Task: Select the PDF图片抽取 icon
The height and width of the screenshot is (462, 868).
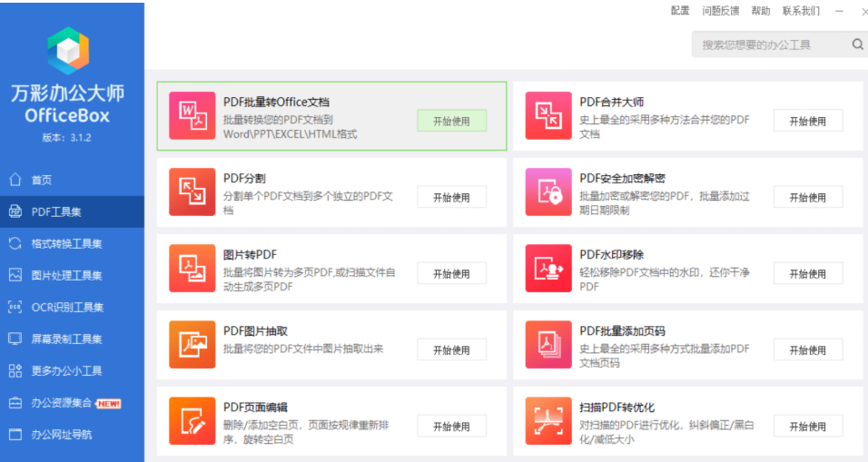Action: click(x=192, y=345)
